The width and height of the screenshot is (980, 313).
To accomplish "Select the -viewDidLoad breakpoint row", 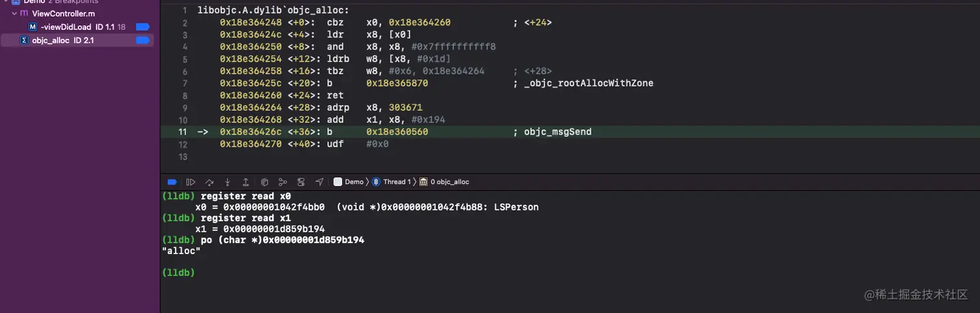I will tap(76, 27).
